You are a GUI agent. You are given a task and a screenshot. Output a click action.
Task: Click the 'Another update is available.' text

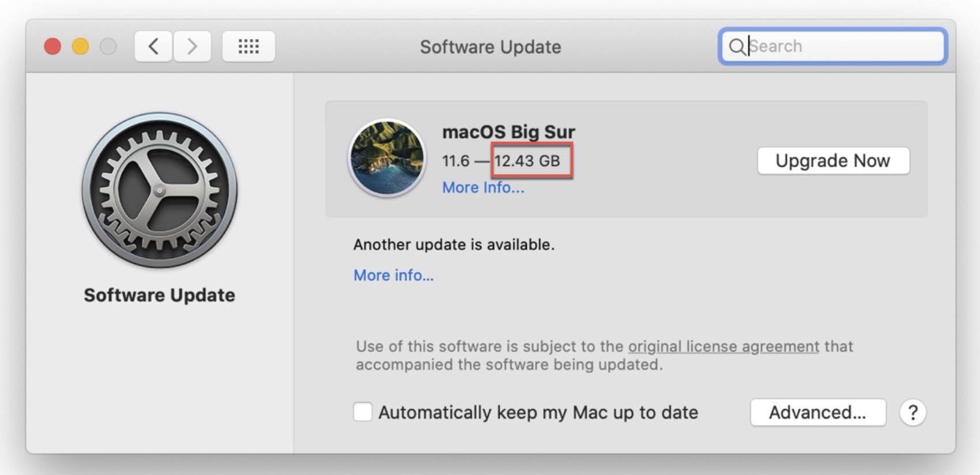(454, 244)
